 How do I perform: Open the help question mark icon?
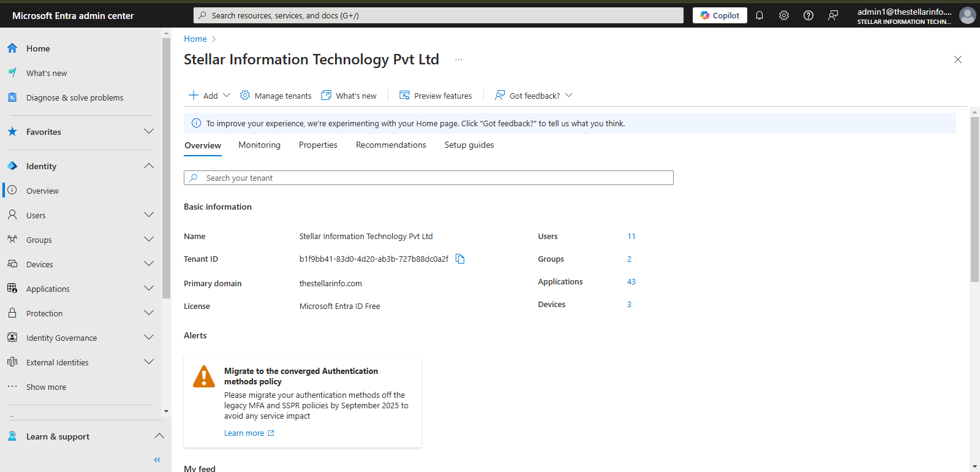(x=809, y=15)
